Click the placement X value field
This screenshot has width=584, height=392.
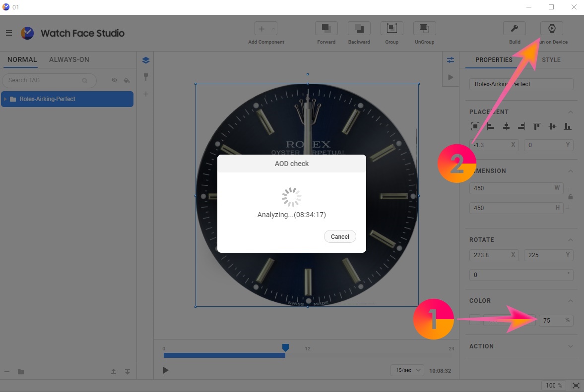point(494,145)
